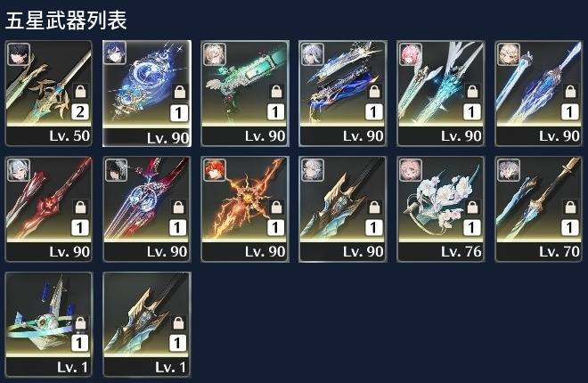Select the red crimson sword weapon card
The height and width of the screenshot is (383, 588).
pos(49,209)
